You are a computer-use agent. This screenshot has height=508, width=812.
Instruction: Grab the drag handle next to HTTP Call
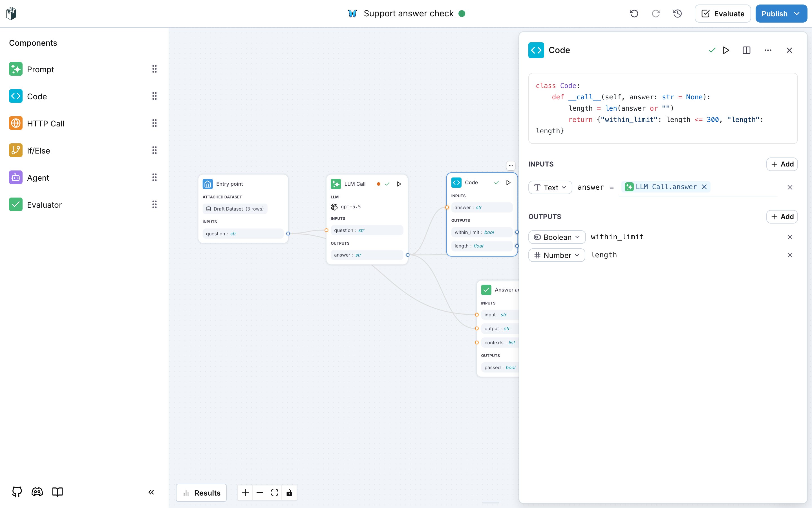[x=154, y=123]
